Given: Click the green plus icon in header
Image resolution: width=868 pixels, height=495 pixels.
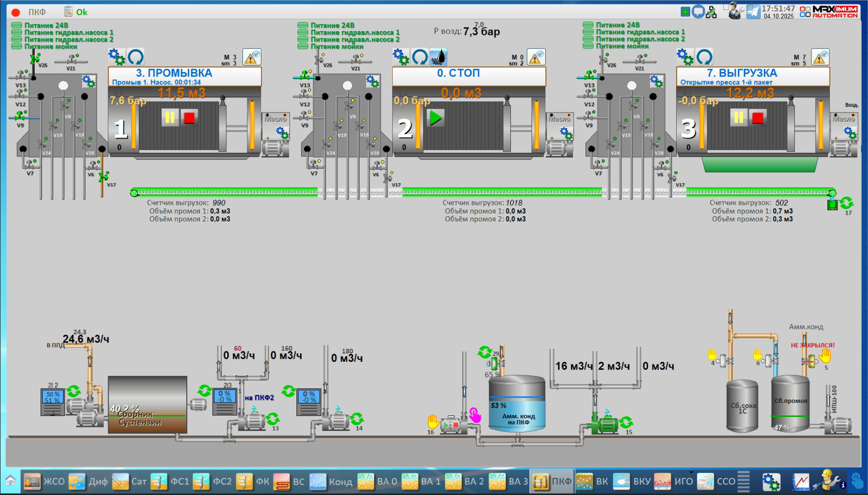Looking at the screenshot, I should 685,12.
